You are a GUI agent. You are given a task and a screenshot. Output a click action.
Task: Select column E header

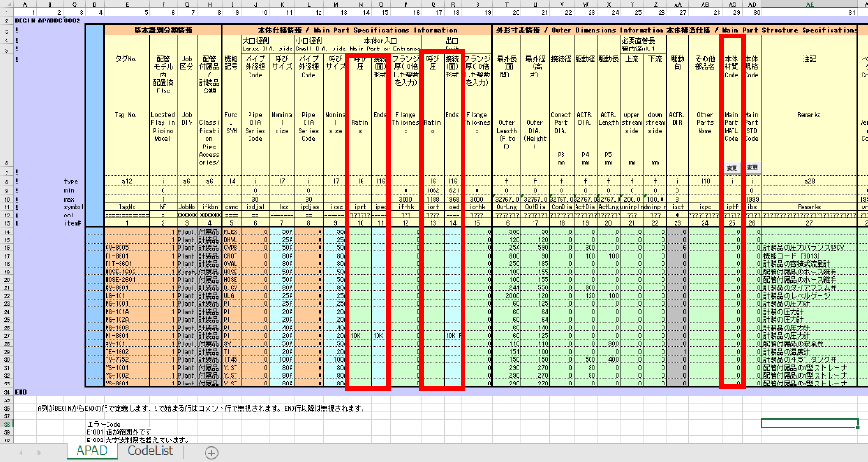pos(127,5)
